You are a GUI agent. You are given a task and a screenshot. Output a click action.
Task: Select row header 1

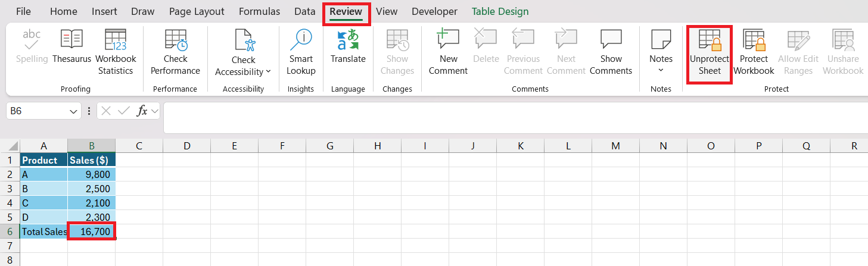click(x=10, y=160)
